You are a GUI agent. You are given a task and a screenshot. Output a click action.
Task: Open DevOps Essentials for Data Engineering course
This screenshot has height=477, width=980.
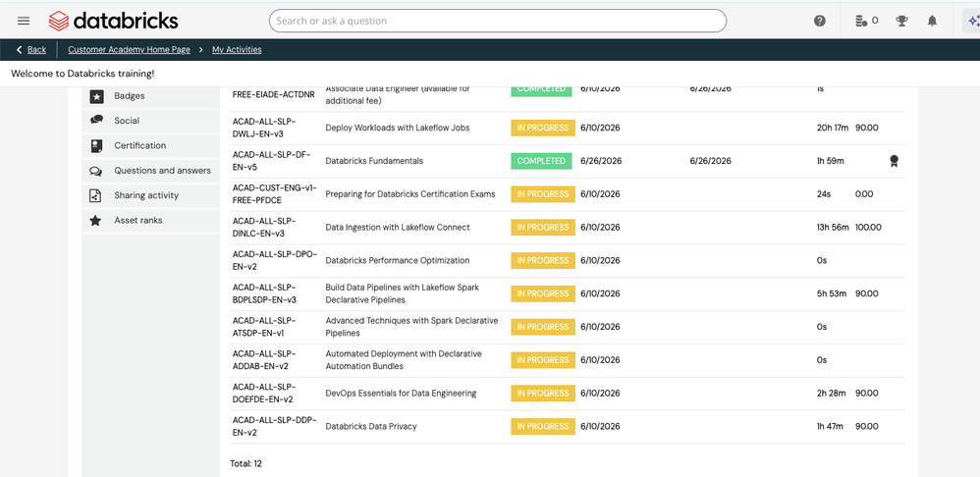pyautogui.click(x=401, y=394)
